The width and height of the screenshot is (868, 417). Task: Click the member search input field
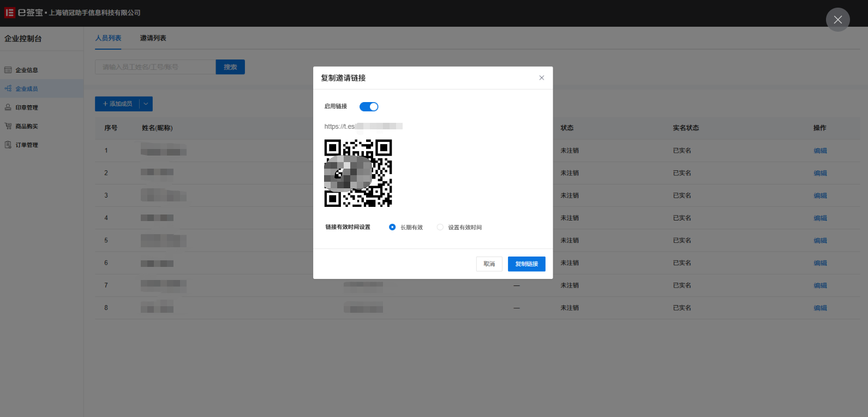tap(155, 67)
